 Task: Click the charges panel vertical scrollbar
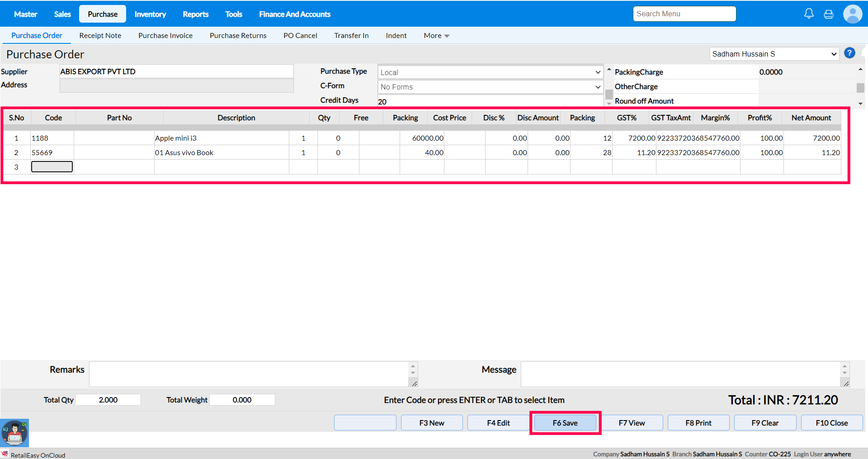(860, 87)
